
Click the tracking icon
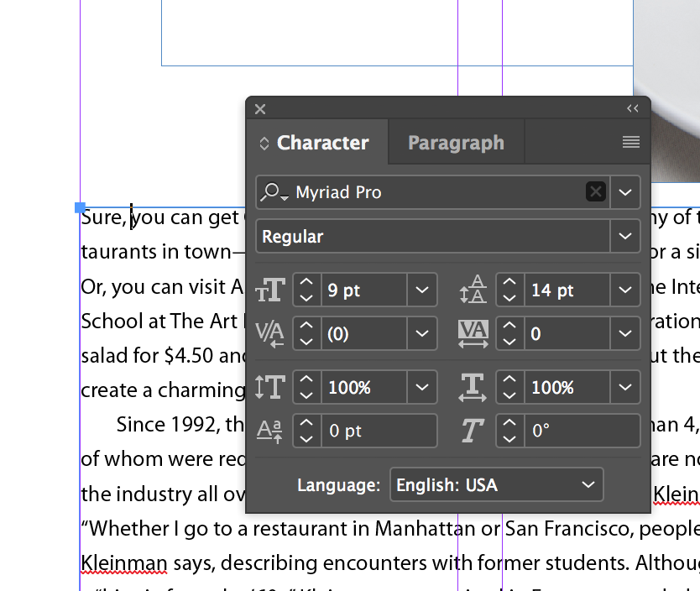click(473, 333)
